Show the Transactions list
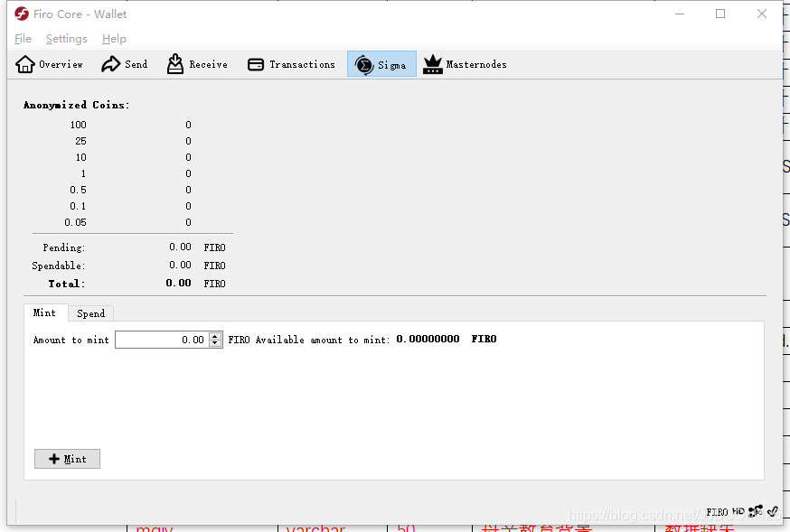 291,64
